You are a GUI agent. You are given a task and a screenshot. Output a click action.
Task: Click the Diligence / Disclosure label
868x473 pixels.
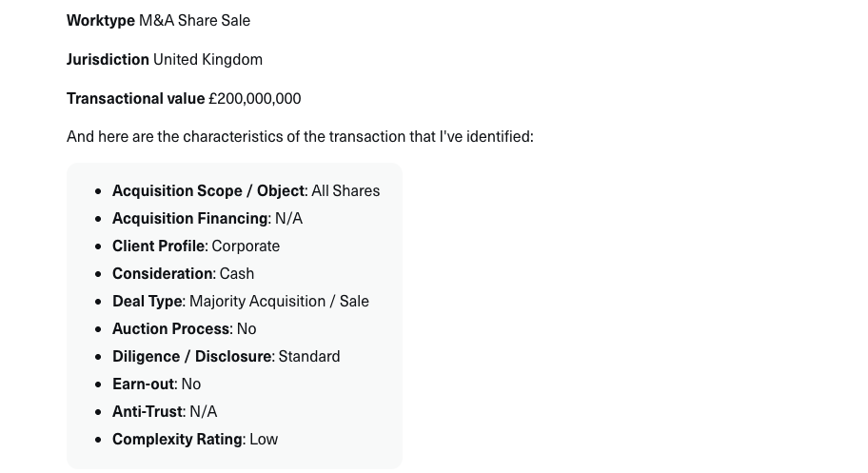click(192, 356)
